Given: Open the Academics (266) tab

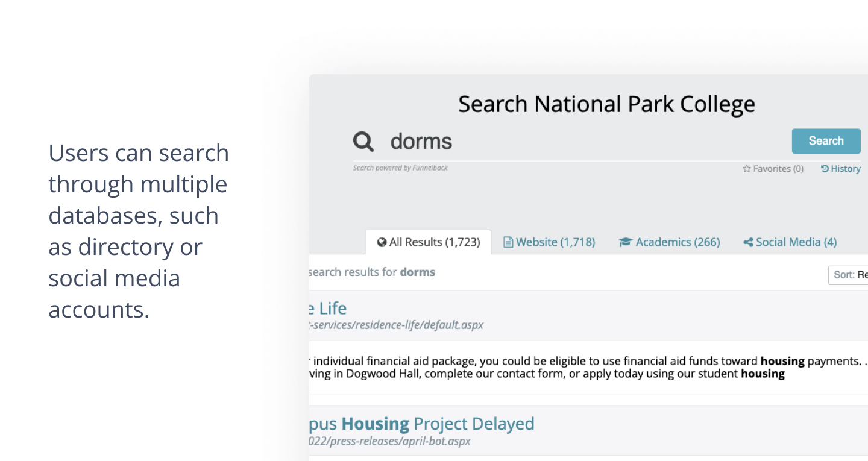Looking at the screenshot, I should click(x=669, y=242).
